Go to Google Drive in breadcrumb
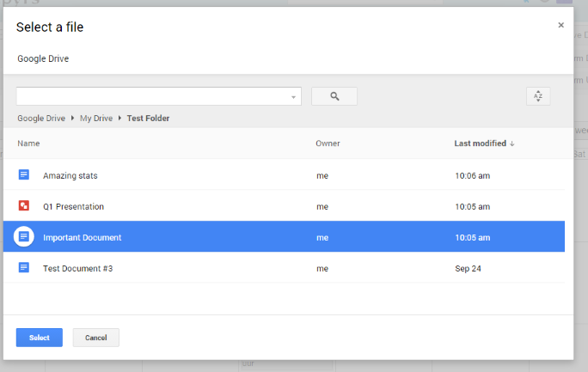Viewport: 588px width, 372px height. click(x=41, y=119)
